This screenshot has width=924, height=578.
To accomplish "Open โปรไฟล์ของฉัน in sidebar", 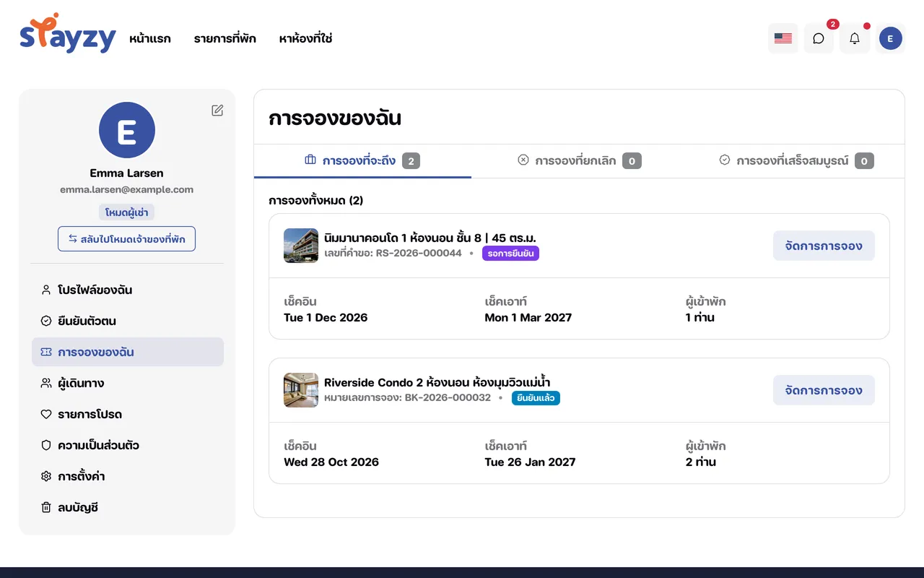I will (128, 290).
